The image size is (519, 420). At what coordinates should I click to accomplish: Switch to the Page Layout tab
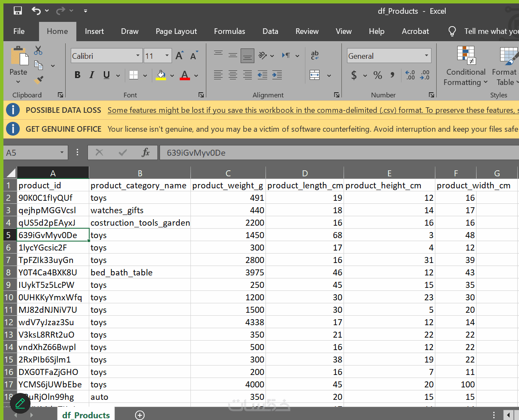[176, 31]
